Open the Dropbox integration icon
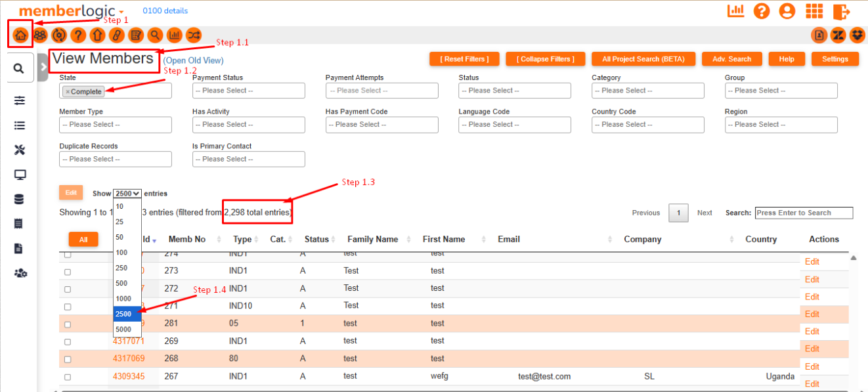 pyautogui.click(x=857, y=35)
